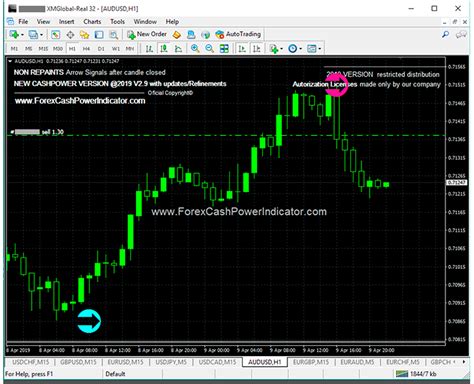
Task: Switch to the USDCAD,M15 chart tab
Action: tap(217, 362)
